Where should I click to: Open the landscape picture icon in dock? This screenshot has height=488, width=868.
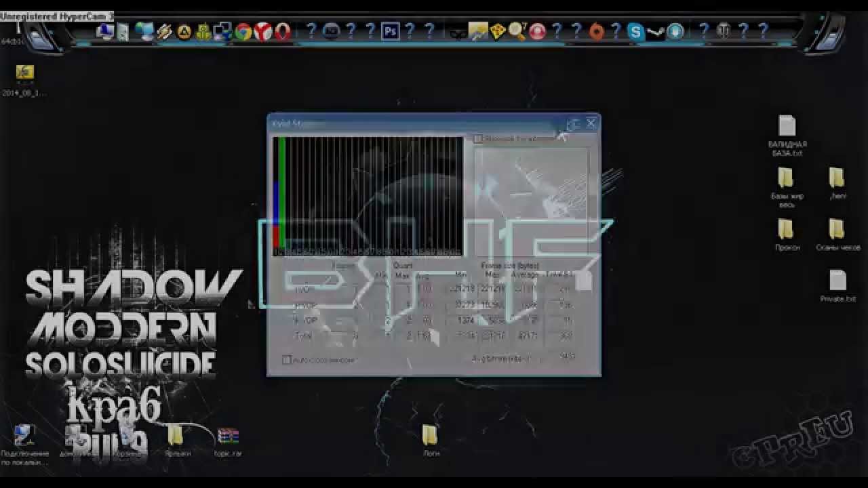(478, 31)
